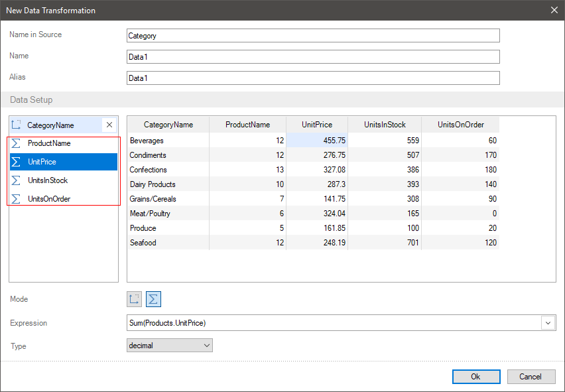Image resolution: width=565 pixels, height=392 pixels.
Task: Click the Alias text field
Action: [312, 78]
